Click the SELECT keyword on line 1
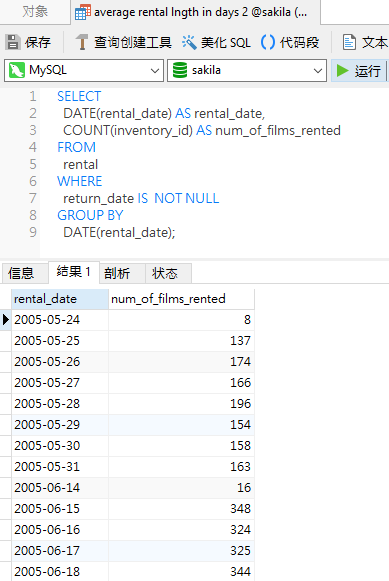The image size is (389, 581). pyautogui.click(x=79, y=96)
